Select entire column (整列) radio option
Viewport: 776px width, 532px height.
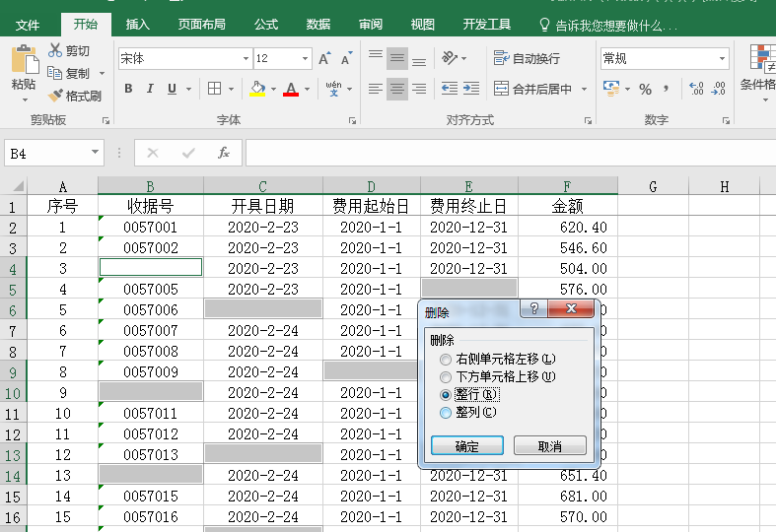[446, 413]
